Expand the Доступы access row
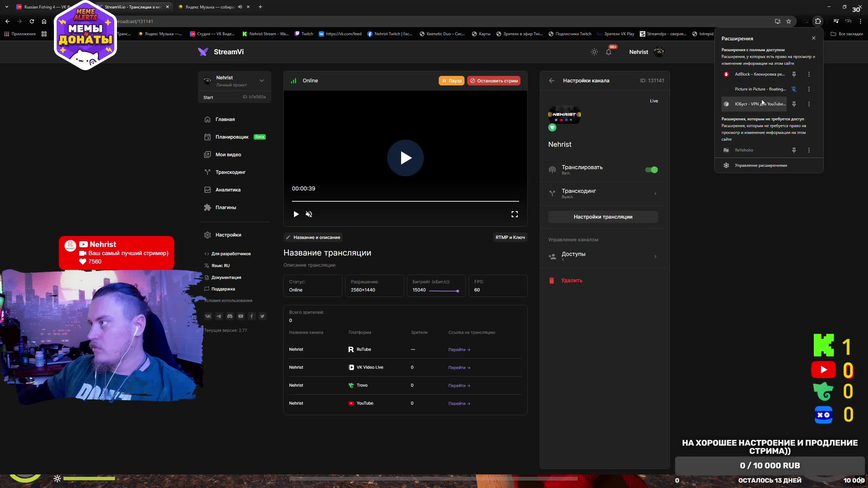Screen dimensions: 868x488 603,256
